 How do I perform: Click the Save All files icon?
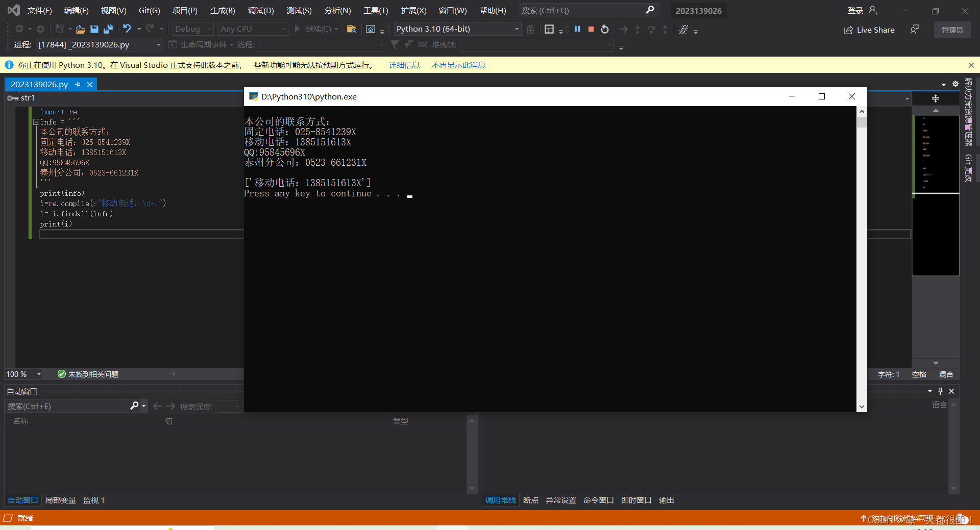pyautogui.click(x=108, y=29)
